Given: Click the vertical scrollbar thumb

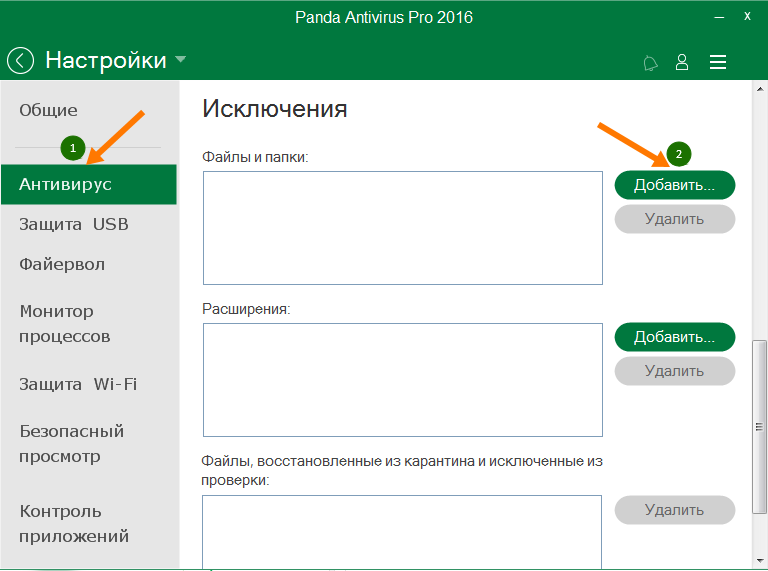Looking at the screenshot, I should (x=759, y=427).
